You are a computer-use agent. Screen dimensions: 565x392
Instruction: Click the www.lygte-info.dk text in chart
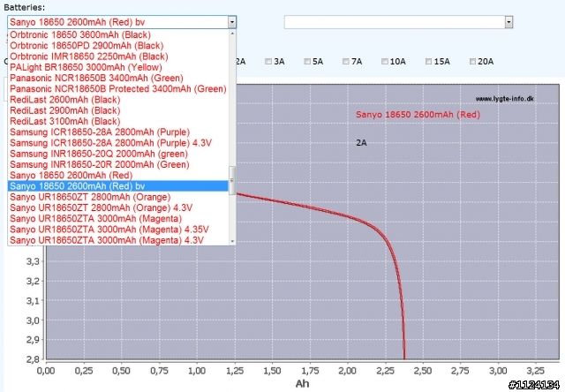pos(504,99)
